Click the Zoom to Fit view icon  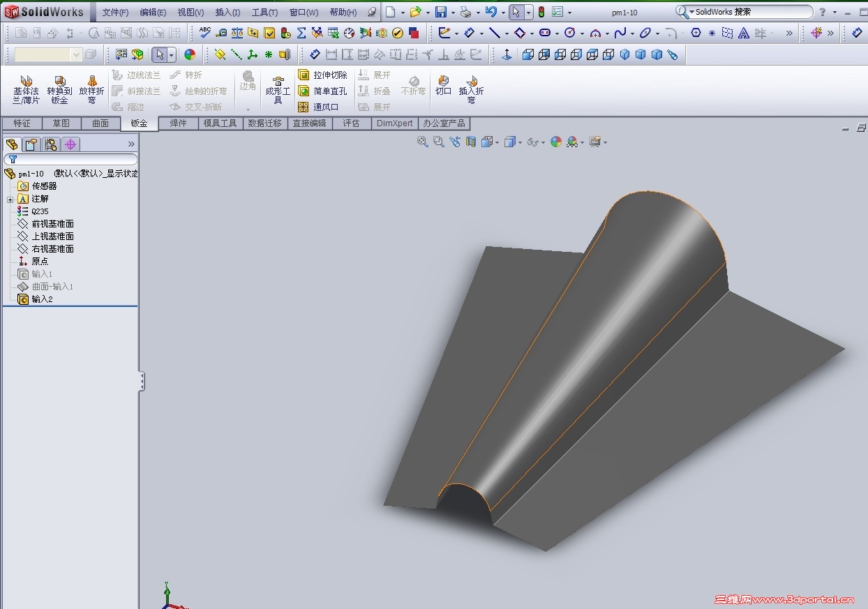click(422, 142)
